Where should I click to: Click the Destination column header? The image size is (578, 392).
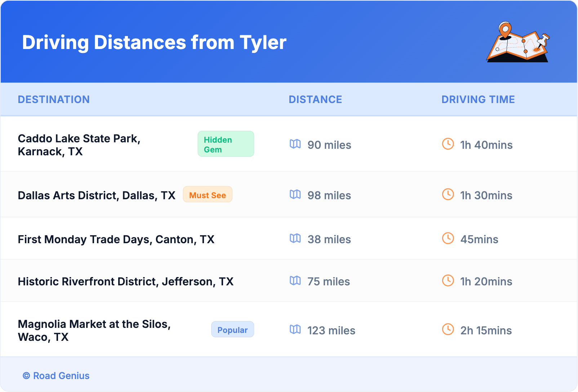pos(54,99)
